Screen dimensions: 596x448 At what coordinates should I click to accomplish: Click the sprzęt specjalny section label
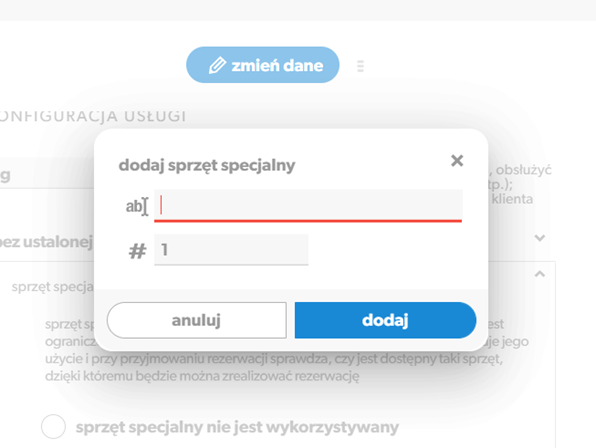[52, 287]
